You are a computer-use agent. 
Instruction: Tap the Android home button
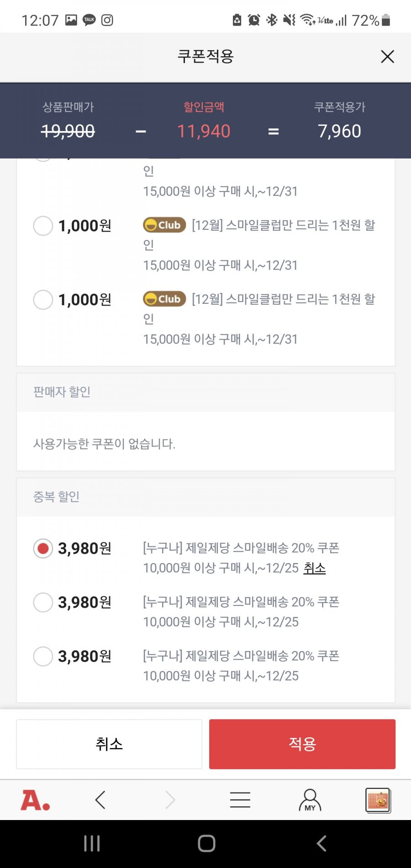(206, 843)
